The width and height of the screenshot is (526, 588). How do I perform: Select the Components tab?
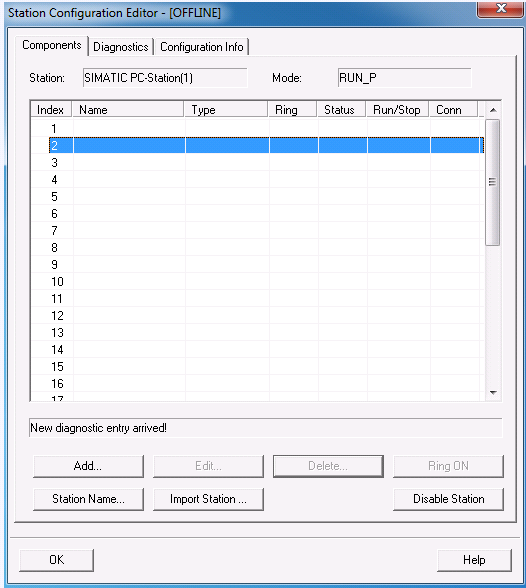[52, 45]
